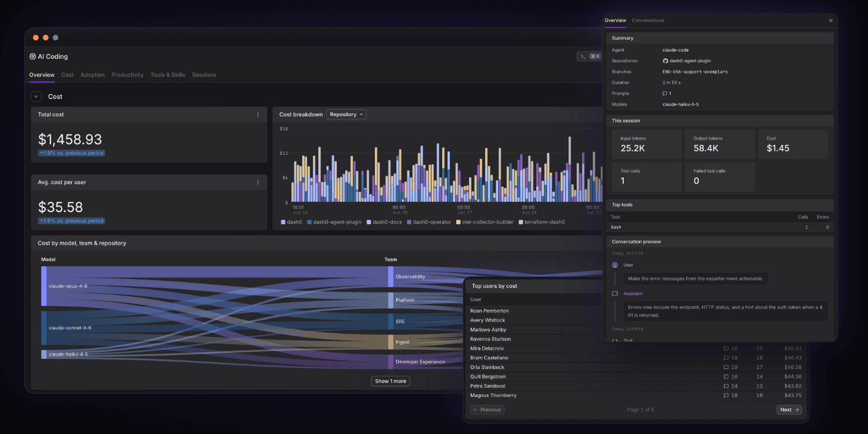This screenshot has height=434, width=868.
Task: Click Avery Whitlock in users table
Action: point(488,320)
